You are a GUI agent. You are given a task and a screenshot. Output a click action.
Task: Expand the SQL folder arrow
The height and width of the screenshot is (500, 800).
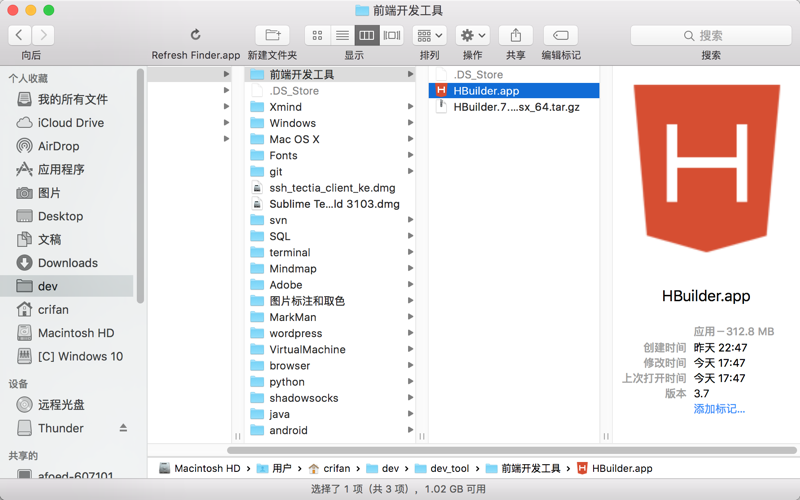click(x=410, y=236)
